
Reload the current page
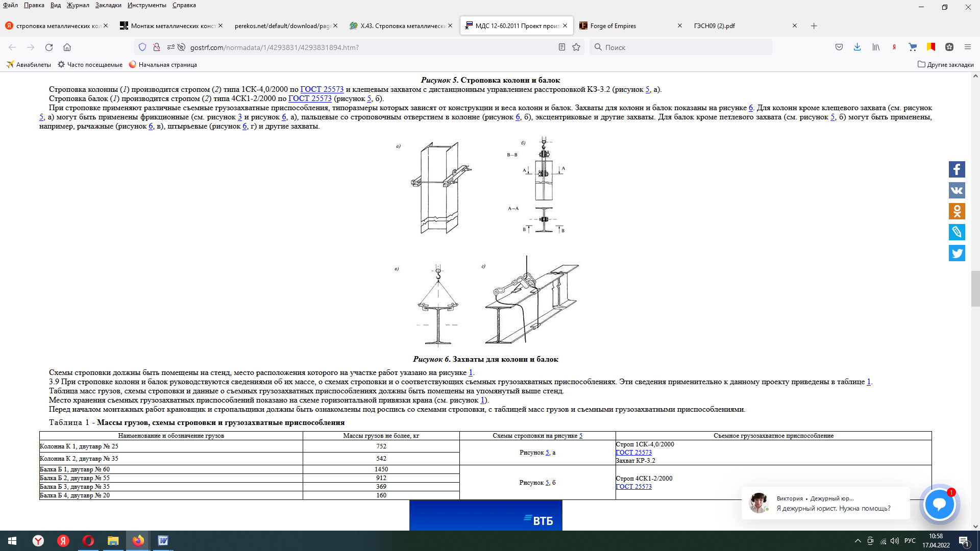coord(49,47)
